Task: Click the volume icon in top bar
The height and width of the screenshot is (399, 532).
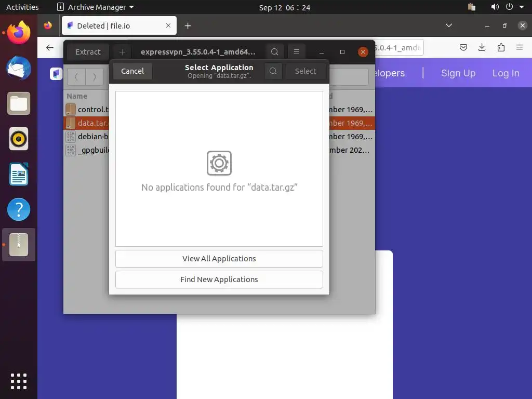Action: [495, 7]
